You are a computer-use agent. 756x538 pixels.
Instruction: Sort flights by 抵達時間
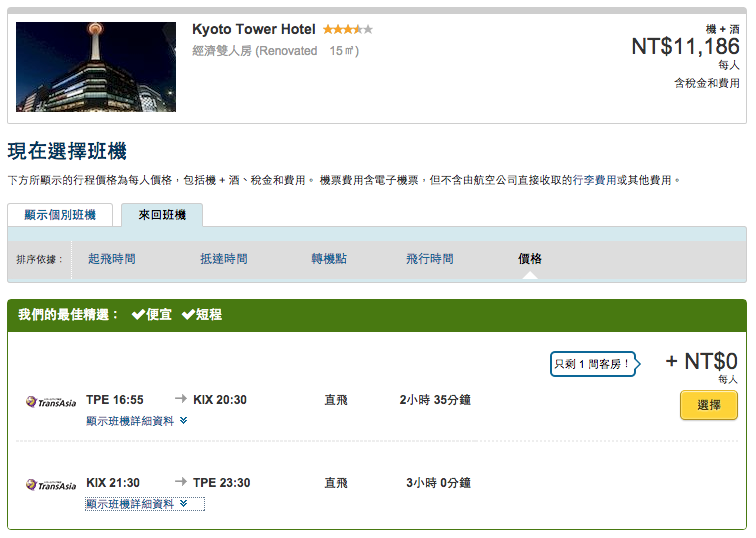[224, 259]
